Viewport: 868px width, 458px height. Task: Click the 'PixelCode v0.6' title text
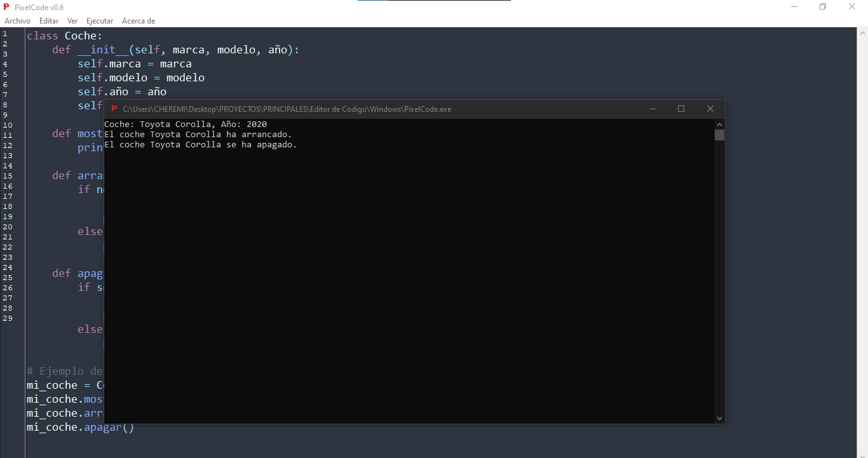[x=38, y=7]
